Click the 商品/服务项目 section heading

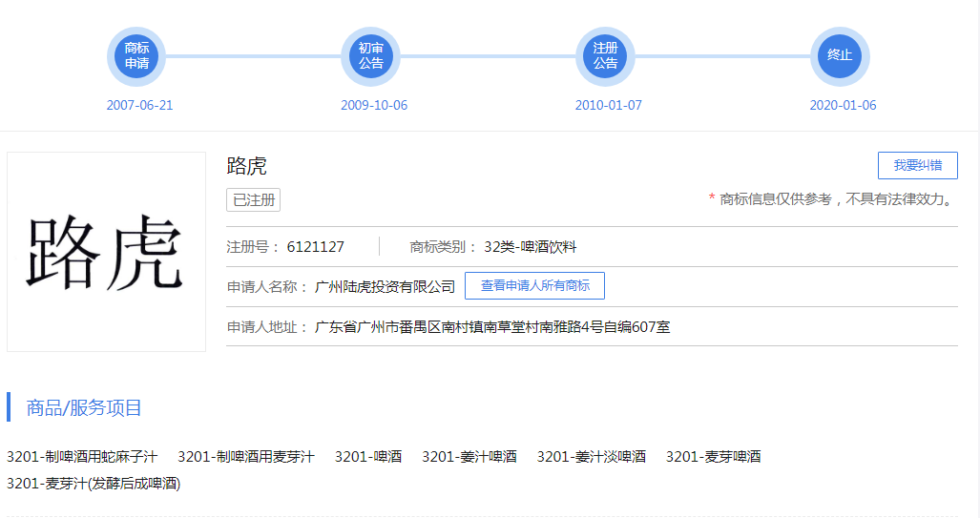pos(84,408)
